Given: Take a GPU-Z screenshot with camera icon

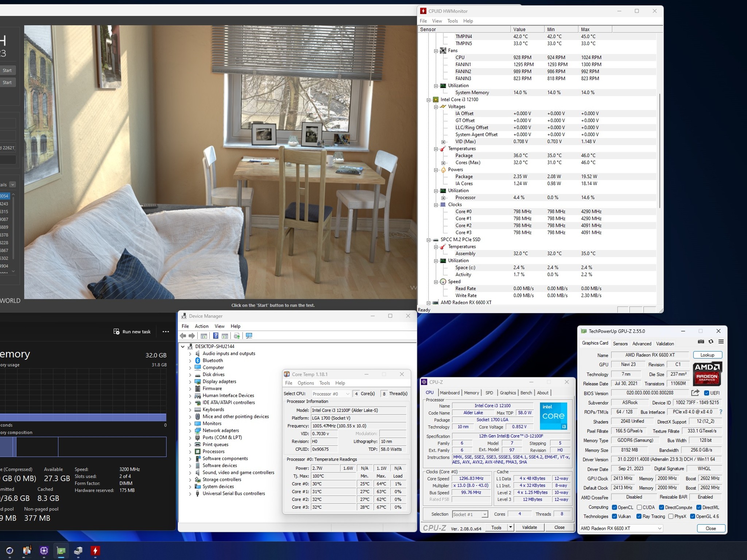Looking at the screenshot, I should click(701, 342).
